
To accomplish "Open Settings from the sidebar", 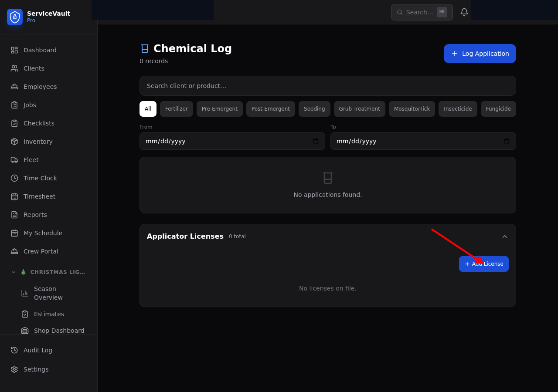I will 36,369.
